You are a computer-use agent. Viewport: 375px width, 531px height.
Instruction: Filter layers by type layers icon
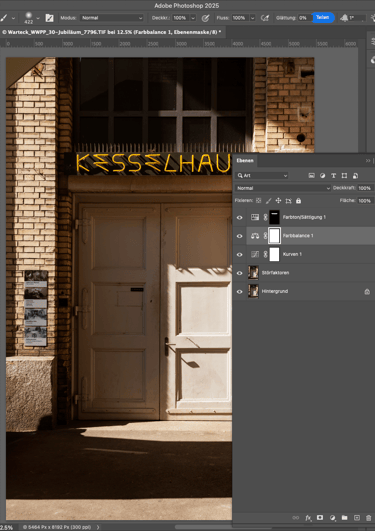(333, 175)
